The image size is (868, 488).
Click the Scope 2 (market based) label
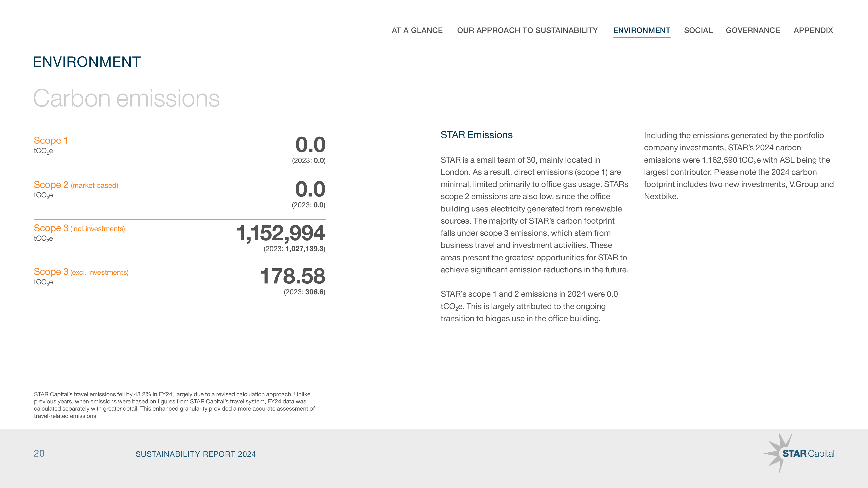click(76, 185)
